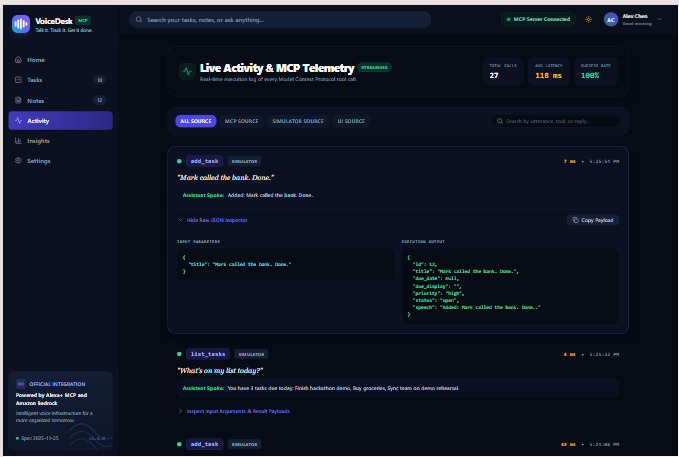Click the Success Rate 100% card

point(595,71)
